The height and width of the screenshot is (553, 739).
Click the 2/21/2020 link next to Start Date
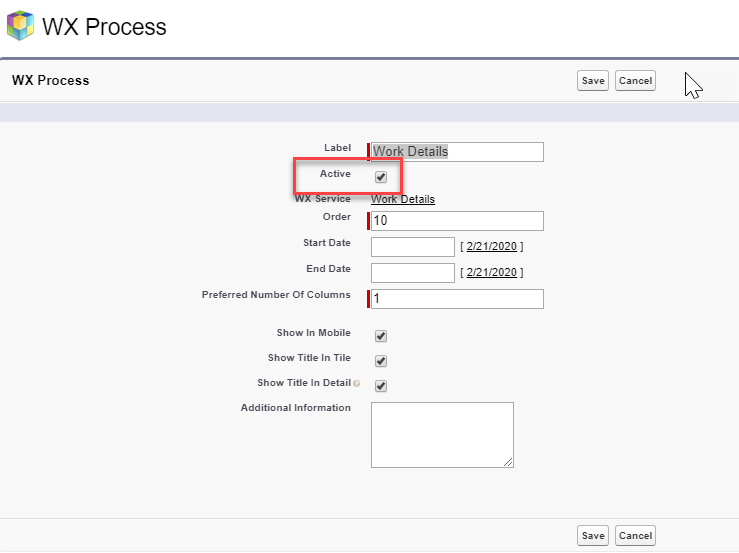(x=491, y=246)
